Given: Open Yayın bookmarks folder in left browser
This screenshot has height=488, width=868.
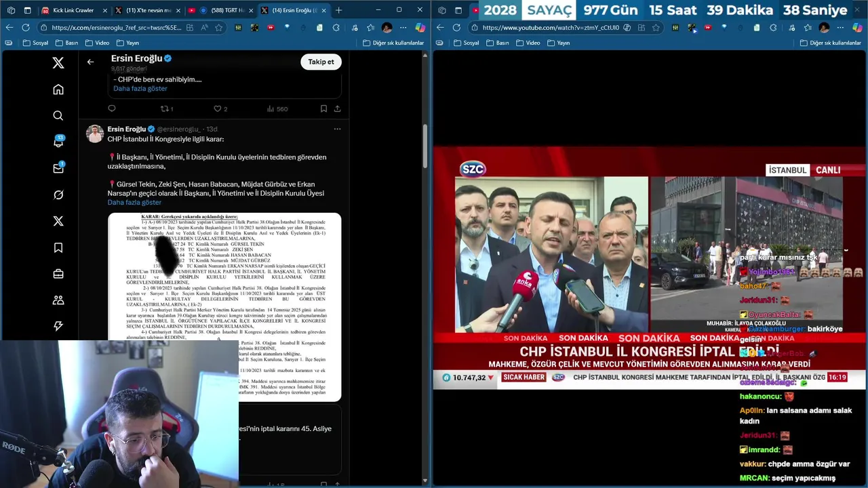Looking at the screenshot, I should click(127, 43).
